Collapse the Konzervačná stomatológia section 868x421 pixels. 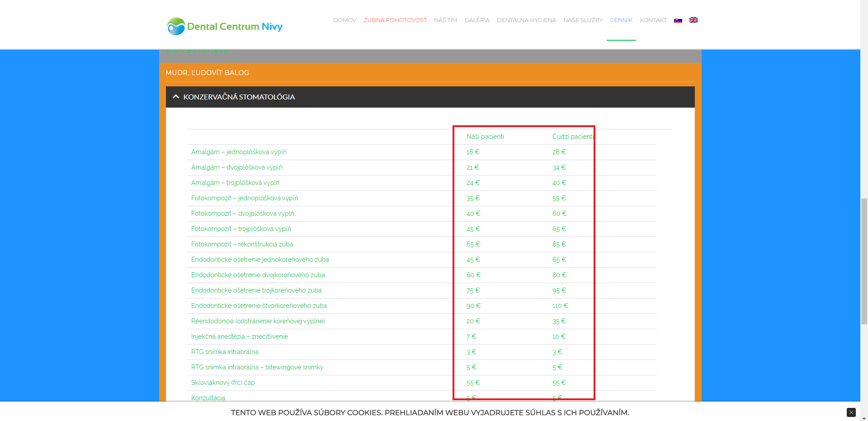[430, 97]
